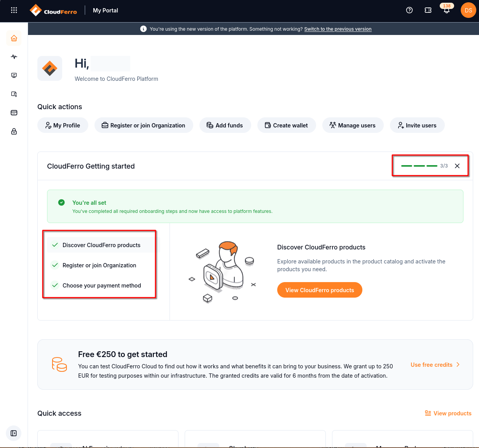Click the coins icon in free credits card
Image resolution: width=479 pixels, height=448 pixels.
pyautogui.click(x=59, y=364)
